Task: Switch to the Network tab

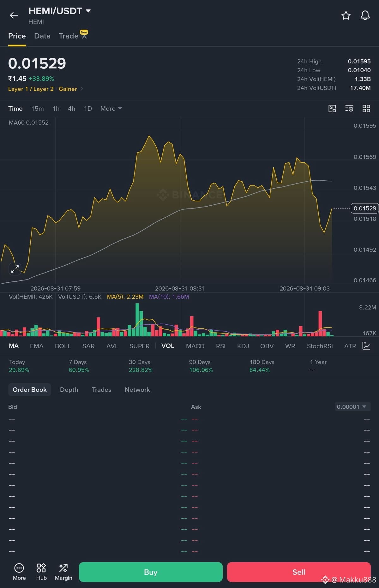Action: pyautogui.click(x=137, y=390)
